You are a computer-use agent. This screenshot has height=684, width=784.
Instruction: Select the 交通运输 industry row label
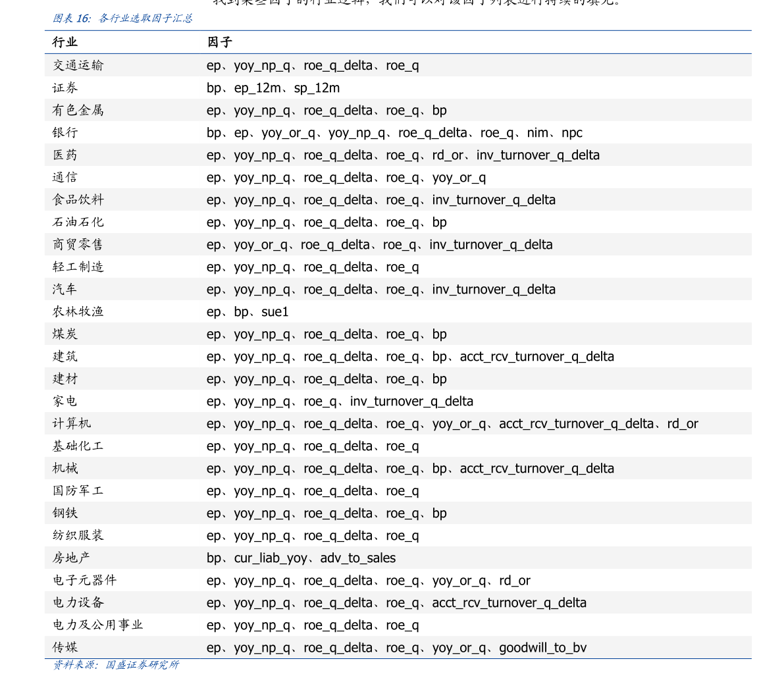(78, 65)
